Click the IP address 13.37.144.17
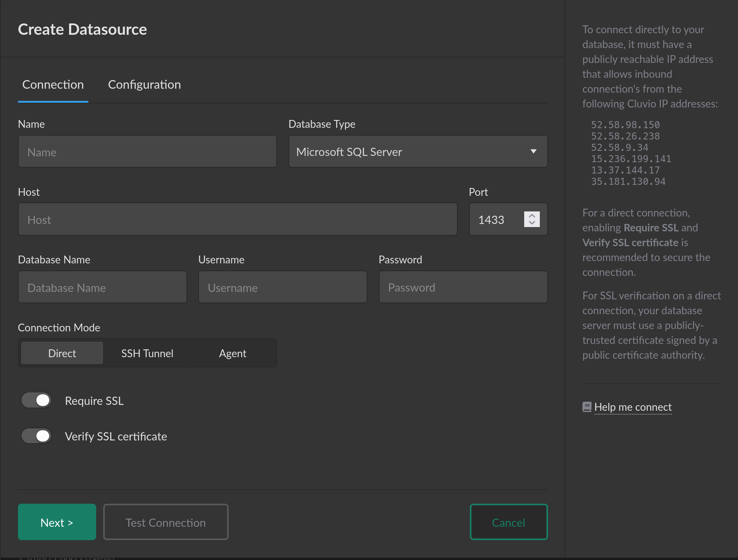This screenshot has height=560, width=738. [x=625, y=170]
